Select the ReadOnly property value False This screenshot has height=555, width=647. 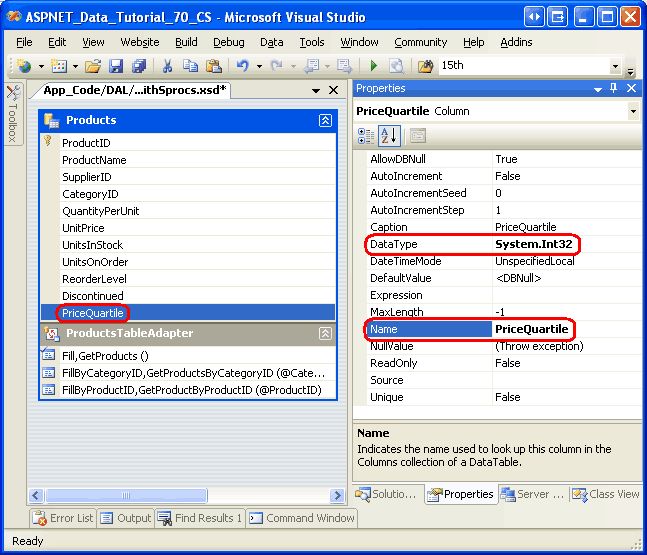click(x=508, y=363)
